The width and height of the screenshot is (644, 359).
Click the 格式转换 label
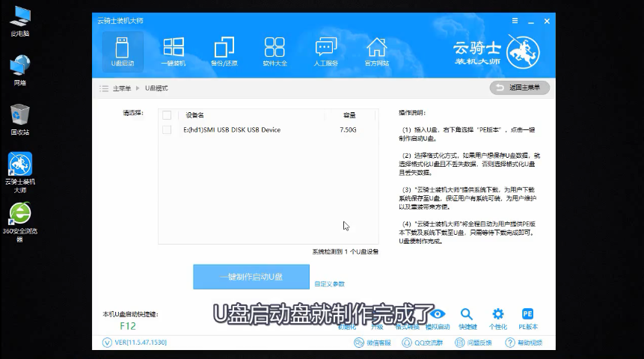coord(408,327)
